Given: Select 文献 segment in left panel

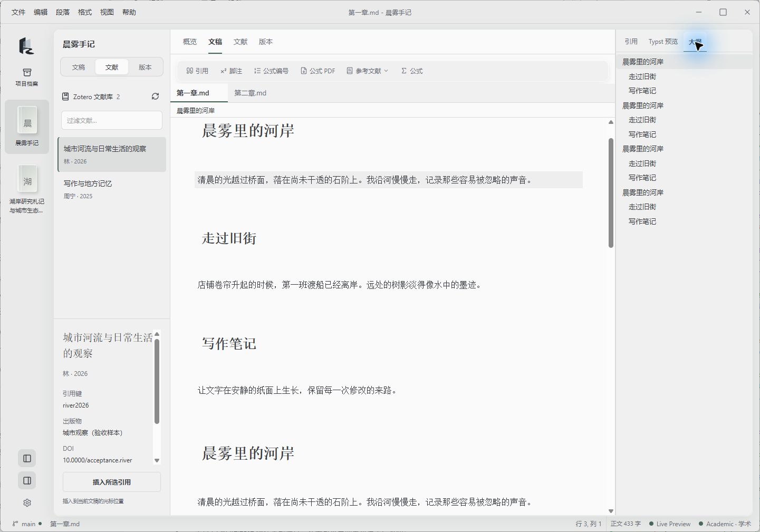Looking at the screenshot, I should [x=112, y=67].
